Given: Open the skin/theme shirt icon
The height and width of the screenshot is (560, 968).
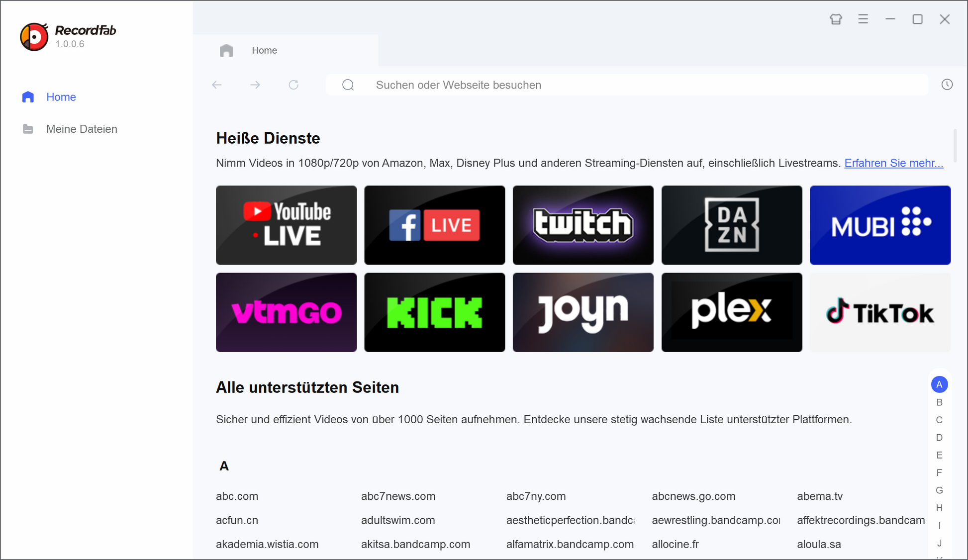Looking at the screenshot, I should 836,19.
